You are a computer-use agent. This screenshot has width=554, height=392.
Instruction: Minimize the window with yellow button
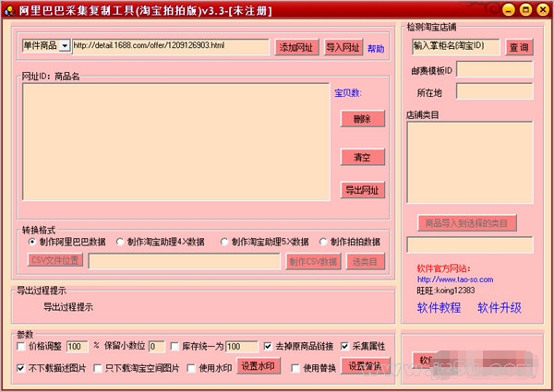click(x=509, y=10)
